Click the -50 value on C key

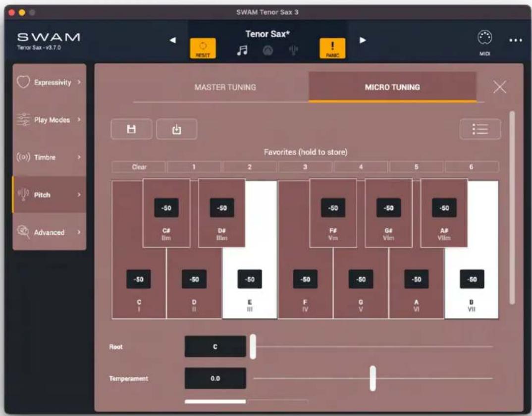point(138,279)
